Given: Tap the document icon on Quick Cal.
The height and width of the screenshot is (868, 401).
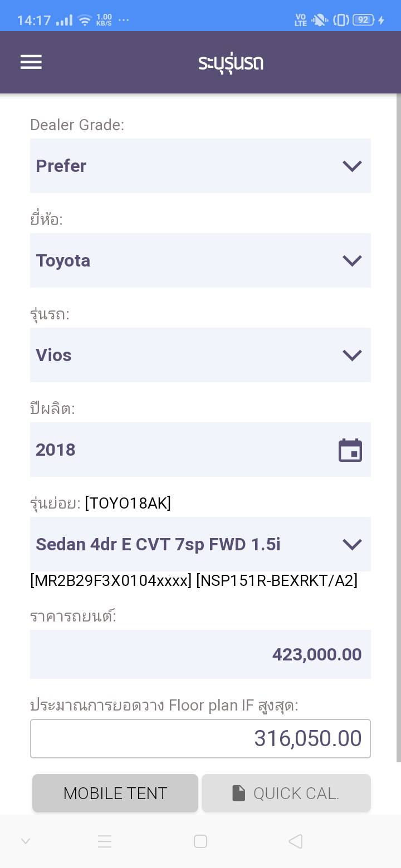Looking at the screenshot, I should 238,793.
